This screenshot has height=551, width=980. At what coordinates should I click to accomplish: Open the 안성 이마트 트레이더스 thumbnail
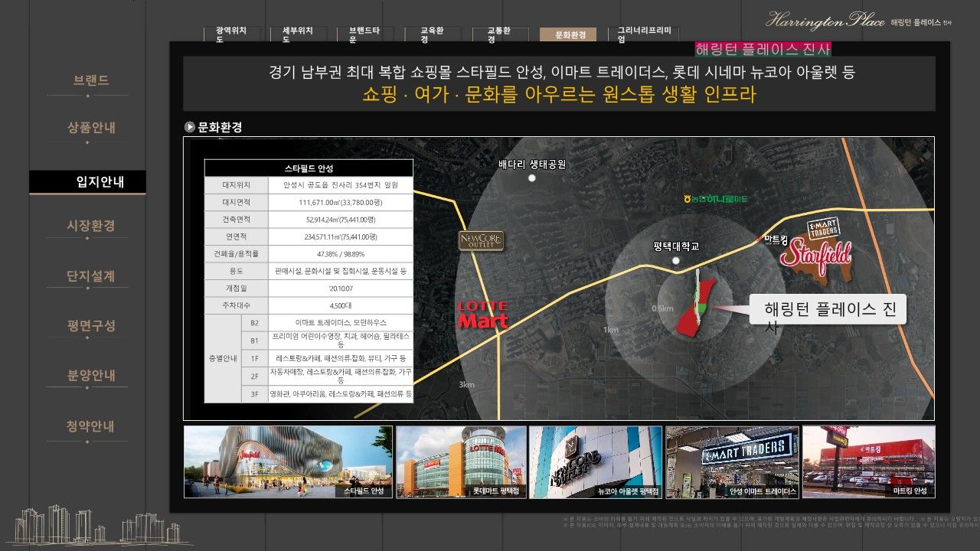(732, 462)
